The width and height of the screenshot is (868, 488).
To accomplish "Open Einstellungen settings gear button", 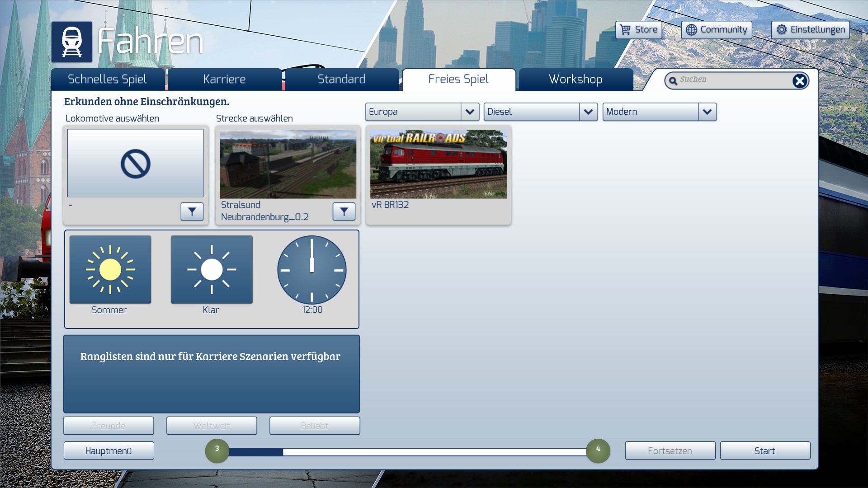I will (811, 30).
